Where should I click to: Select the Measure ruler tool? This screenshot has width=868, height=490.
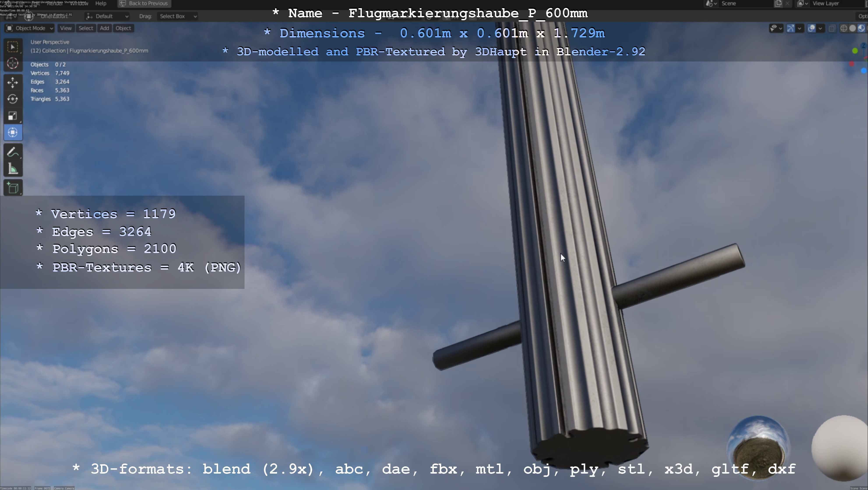point(13,169)
